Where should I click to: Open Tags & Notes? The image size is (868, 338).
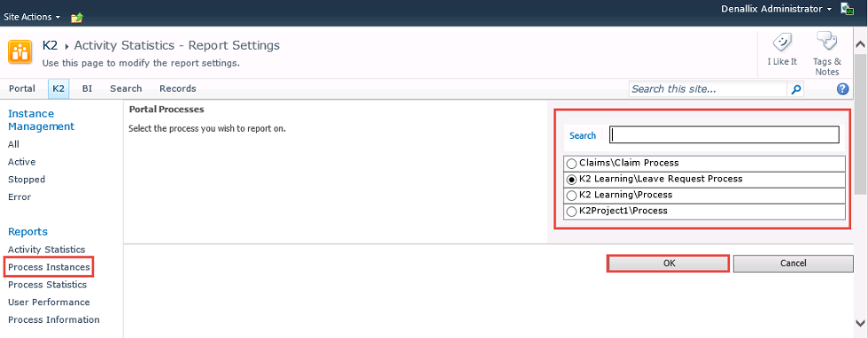click(x=826, y=54)
